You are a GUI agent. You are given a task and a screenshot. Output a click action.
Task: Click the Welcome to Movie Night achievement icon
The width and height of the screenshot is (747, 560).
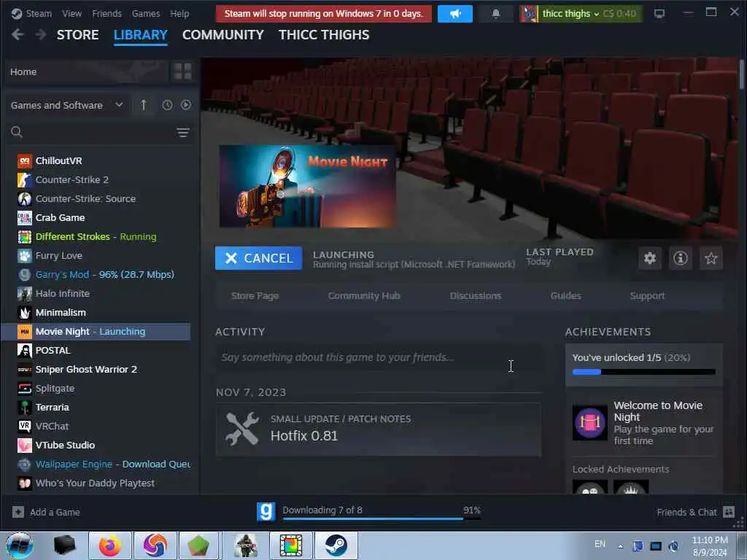point(589,422)
